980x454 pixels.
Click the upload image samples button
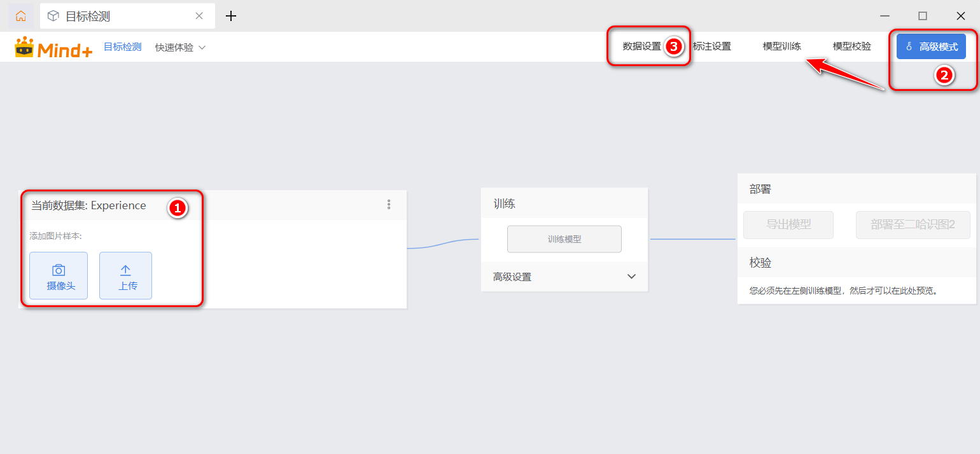pyautogui.click(x=125, y=275)
